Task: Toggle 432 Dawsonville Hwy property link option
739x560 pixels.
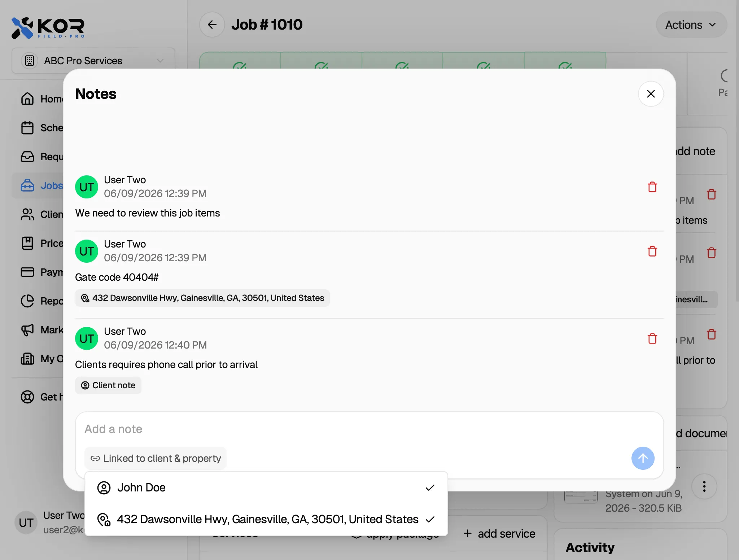Action: pyautogui.click(x=266, y=519)
